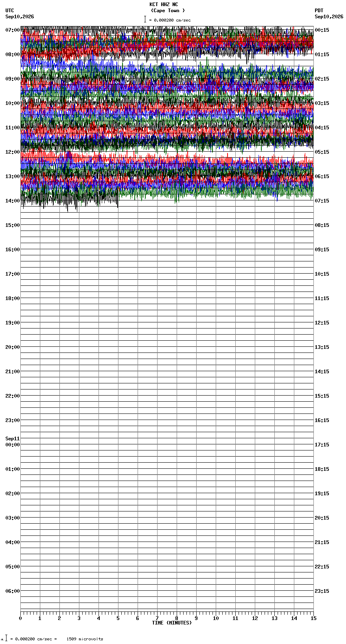This screenshot has height=644, width=346.
Task: Click the footer scale text '1509 microvolts'
Action: point(85,639)
